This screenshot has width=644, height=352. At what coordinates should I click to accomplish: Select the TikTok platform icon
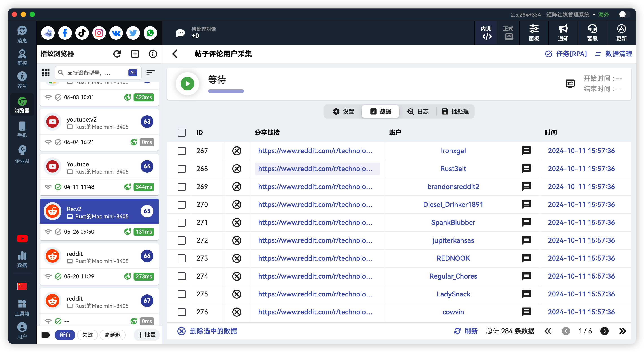82,33
